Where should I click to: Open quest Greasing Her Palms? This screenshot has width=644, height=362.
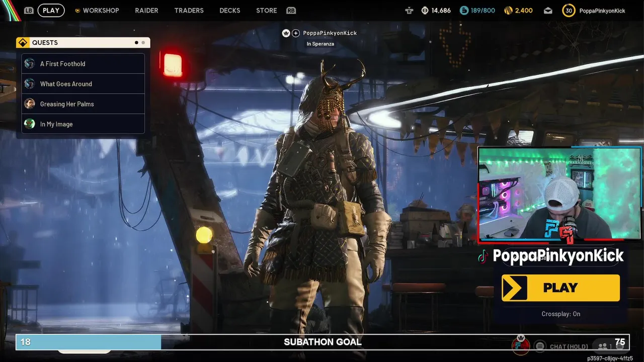click(x=83, y=104)
